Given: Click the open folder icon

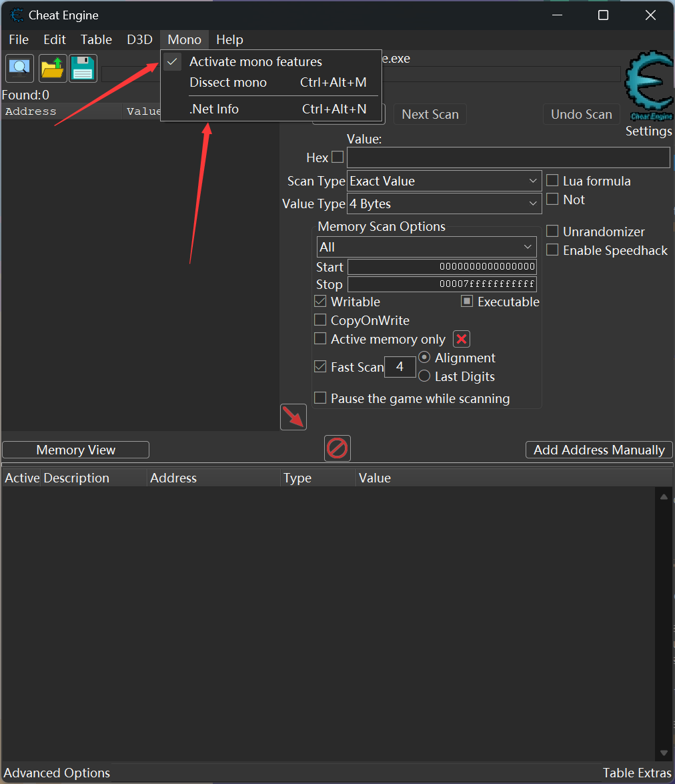Looking at the screenshot, I should 53,68.
